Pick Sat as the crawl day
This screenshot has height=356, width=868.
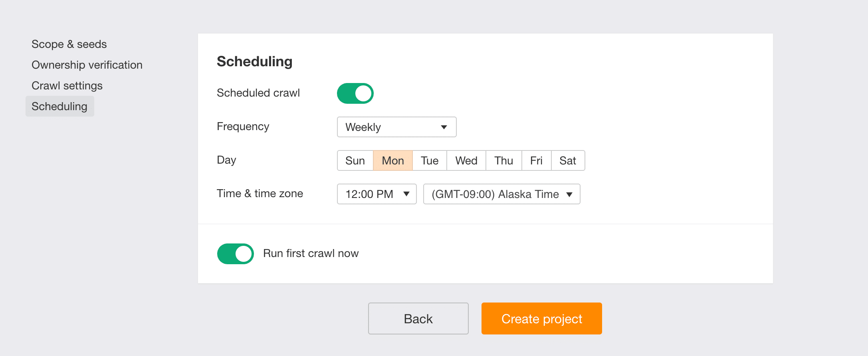pyautogui.click(x=568, y=160)
